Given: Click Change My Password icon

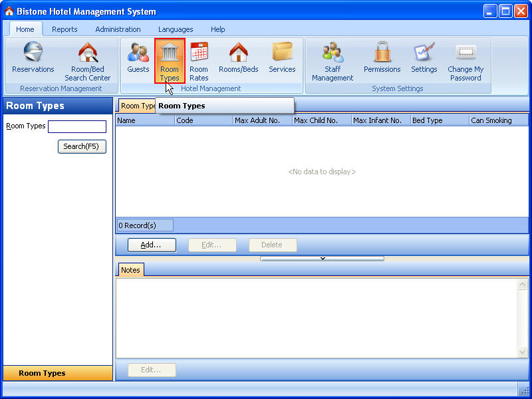Looking at the screenshot, I should [465, 53].
